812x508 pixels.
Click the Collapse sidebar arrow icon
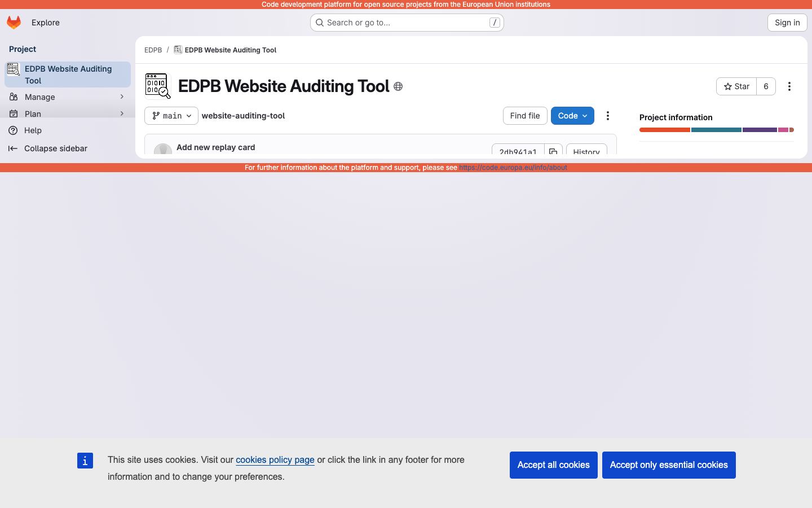pos(12,148)
